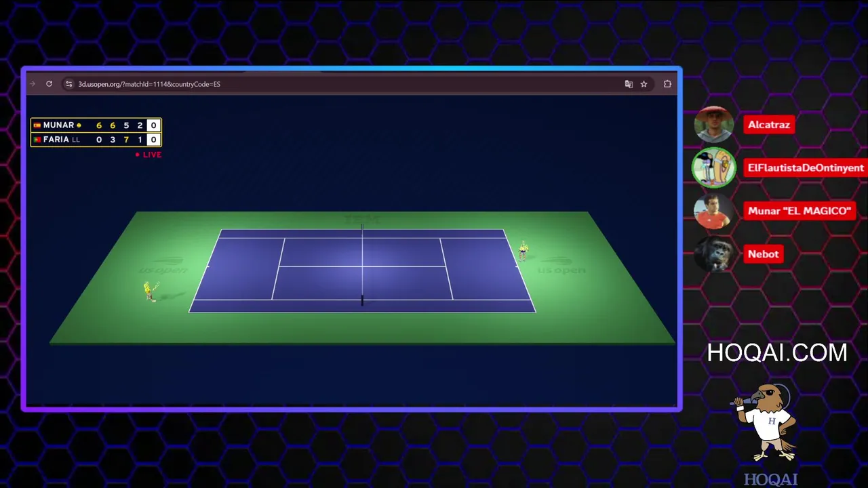
Task: Click ElFlautistaDeOntinyent's cartoon avatar
Action: point(714,167)
